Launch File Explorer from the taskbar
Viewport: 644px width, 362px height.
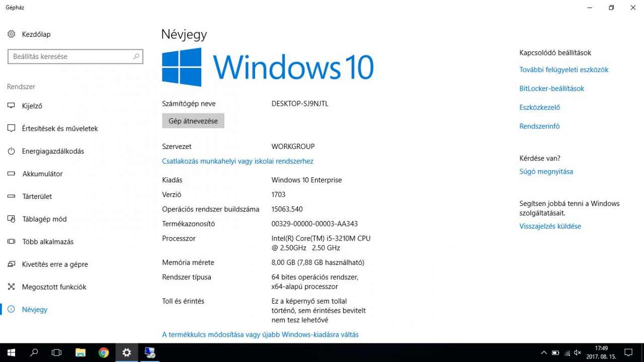tap(80, 352)
